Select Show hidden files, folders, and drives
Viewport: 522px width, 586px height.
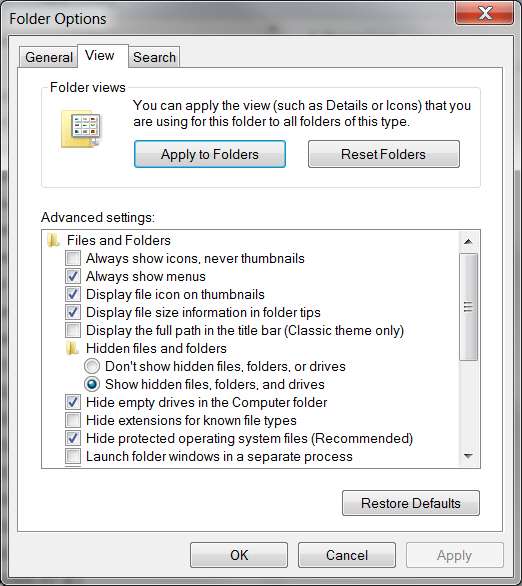click(92, 384)
